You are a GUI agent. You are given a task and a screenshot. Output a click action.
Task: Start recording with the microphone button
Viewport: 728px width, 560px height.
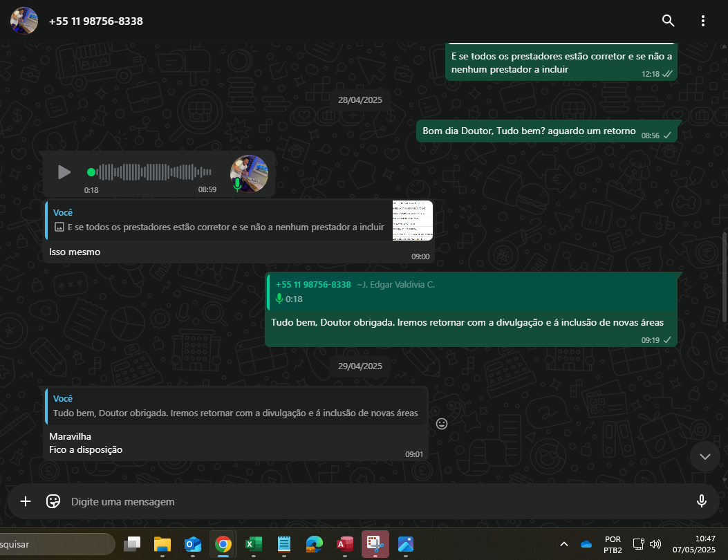(702, 501)
